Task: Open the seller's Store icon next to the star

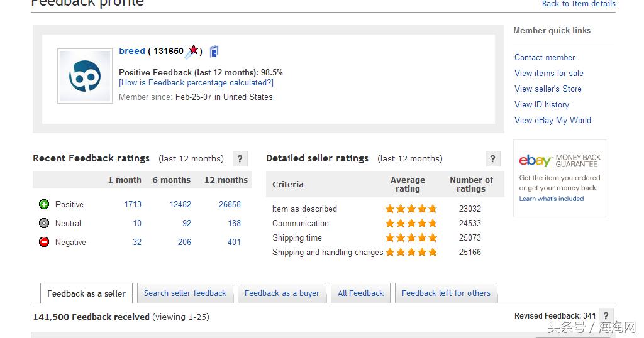Action: tap(214, 52)
